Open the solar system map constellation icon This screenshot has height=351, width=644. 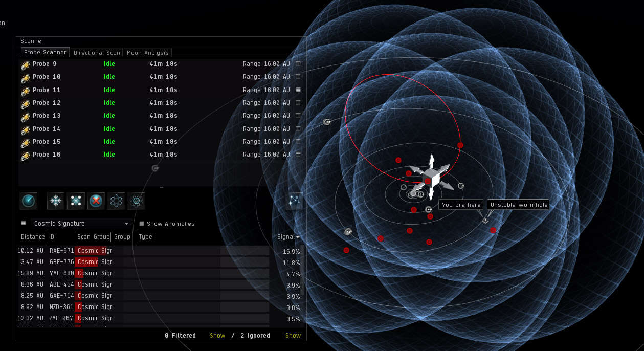click(x=295, y=201)
